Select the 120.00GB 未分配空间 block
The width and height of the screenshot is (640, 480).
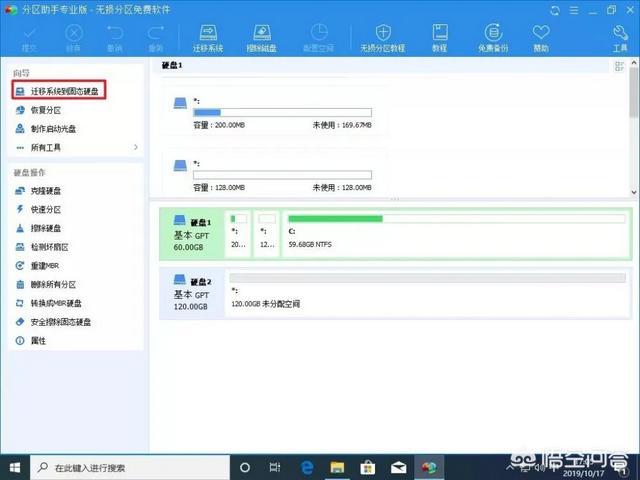click(427, 293)
